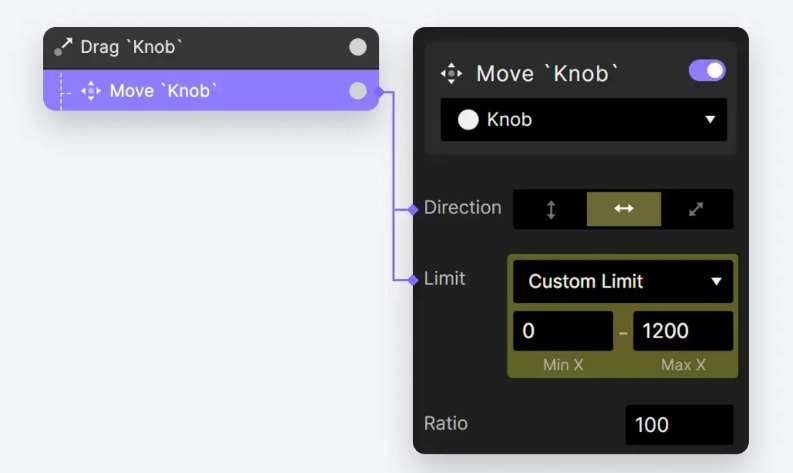Viewport: 793px width, 473px height.
Task: Select the vertical direction arrow icon
Action: click(x=551, y=209)
